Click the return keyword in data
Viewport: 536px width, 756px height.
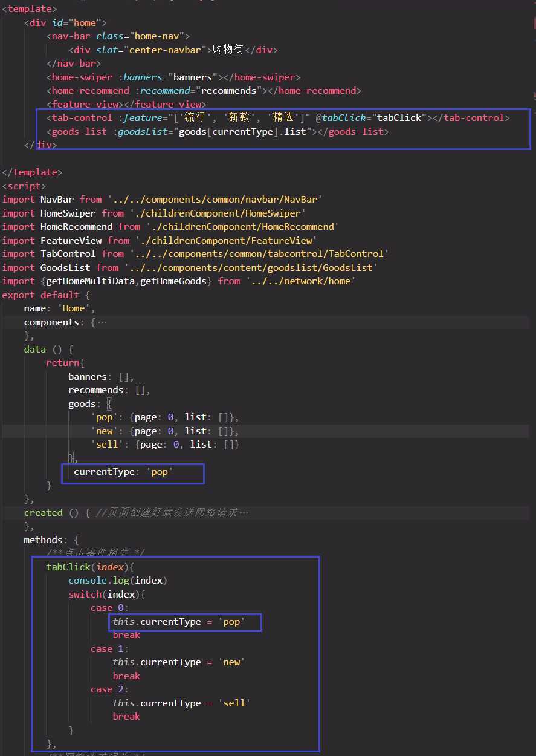[63, 363]
